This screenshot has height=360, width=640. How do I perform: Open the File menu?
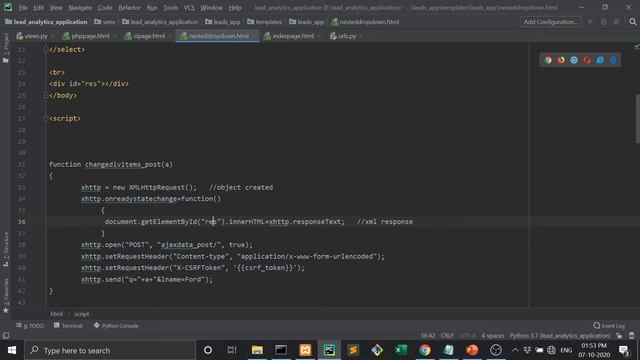pyautogui.click(x=23, y=8)
